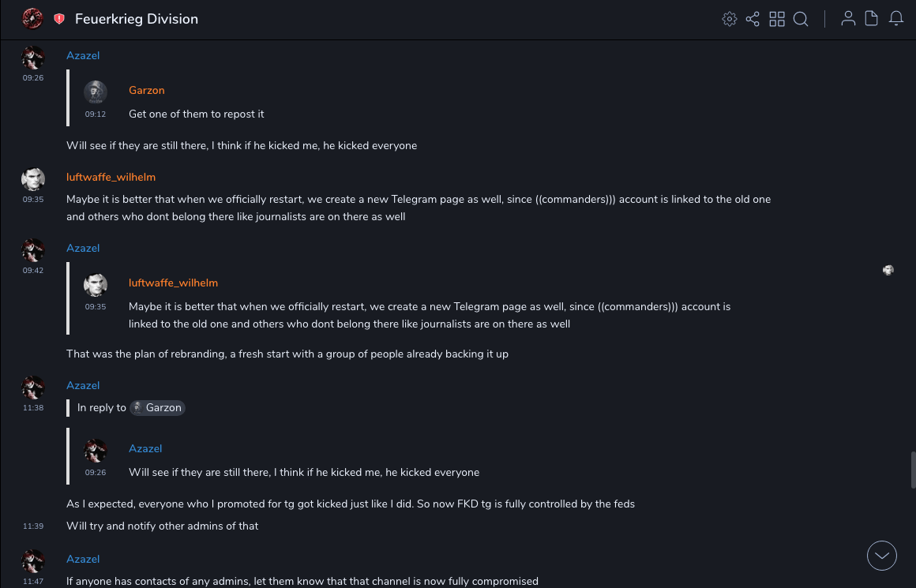Click the read receipt avatar on right
This screenshot has width=916, height=588.
tap(888, 270)
